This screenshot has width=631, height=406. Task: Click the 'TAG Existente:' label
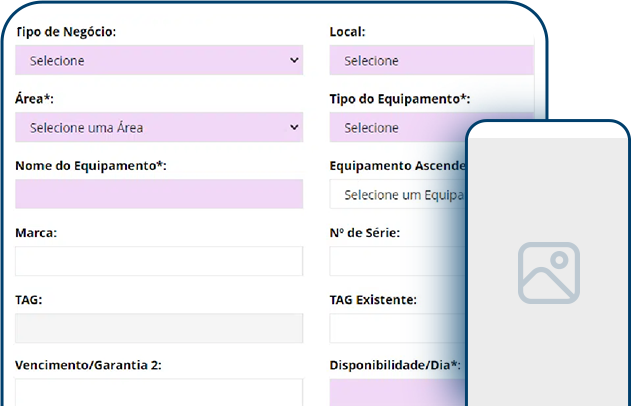click(x=373, y=299)
